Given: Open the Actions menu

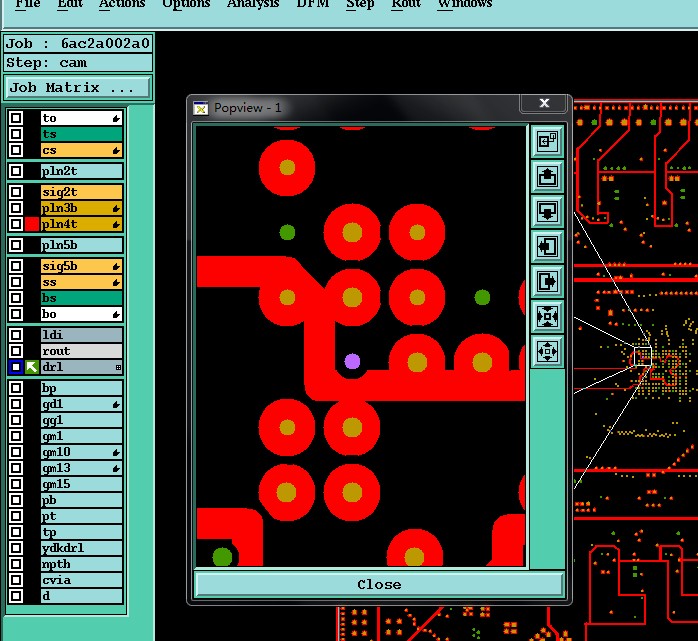Looking at the screenshot, I should click(x=122, y=4).
